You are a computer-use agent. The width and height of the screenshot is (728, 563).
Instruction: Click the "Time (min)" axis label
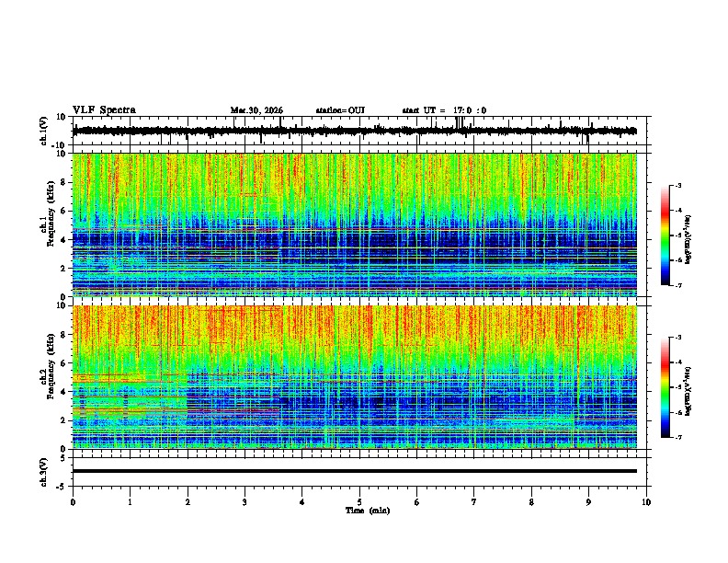click(x=368, y=511)
